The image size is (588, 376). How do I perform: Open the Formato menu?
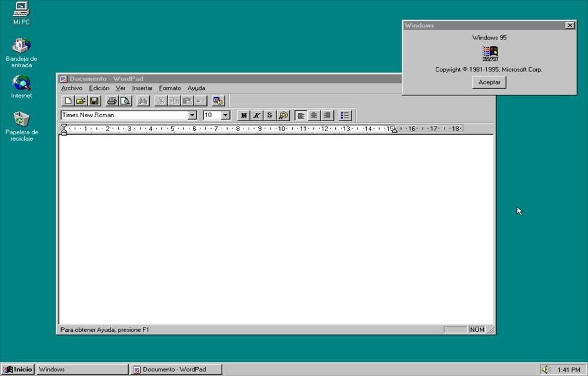pos(170,88)
